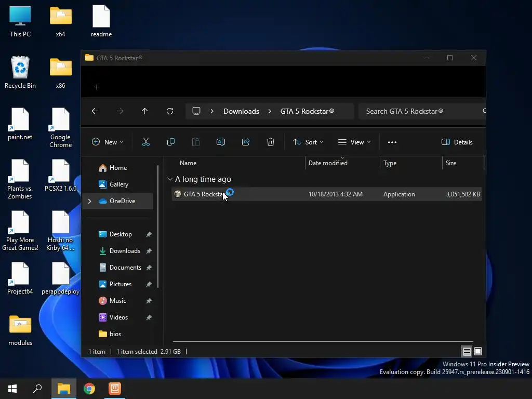532x399 pixels.
Task: Select Plants vs. Zombies shortcut
Action: pos(20,179)
